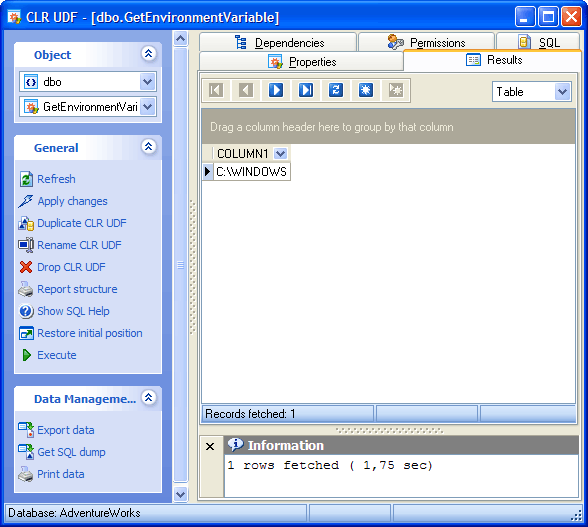Go to next record in navigator

(276, 90)
